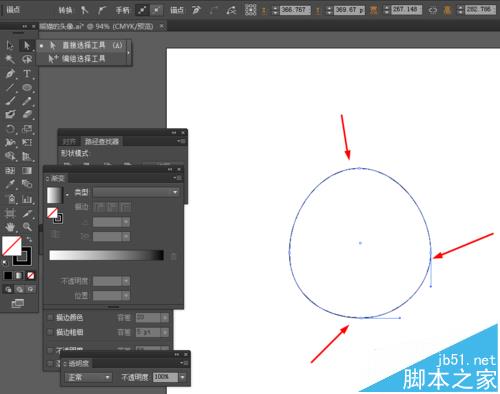500x394 pixels.
Task: Open blending mode 正常 dropdown
Action: (88, 377)
